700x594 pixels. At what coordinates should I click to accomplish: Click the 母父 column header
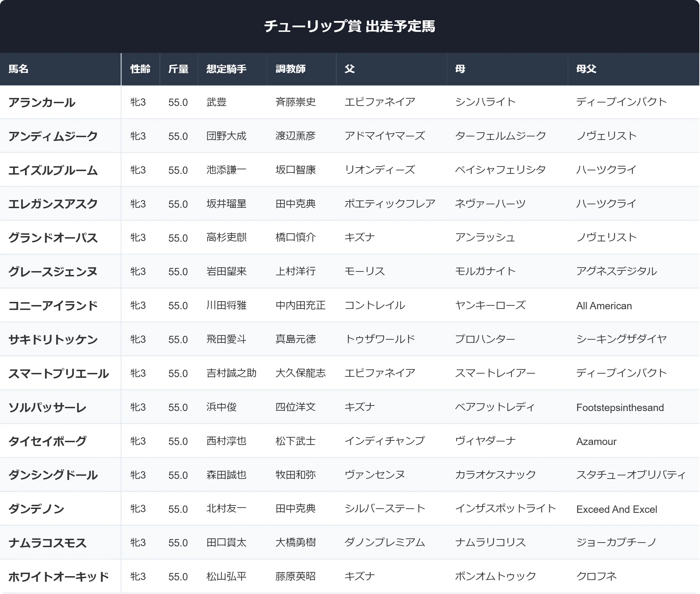[634, 69]
